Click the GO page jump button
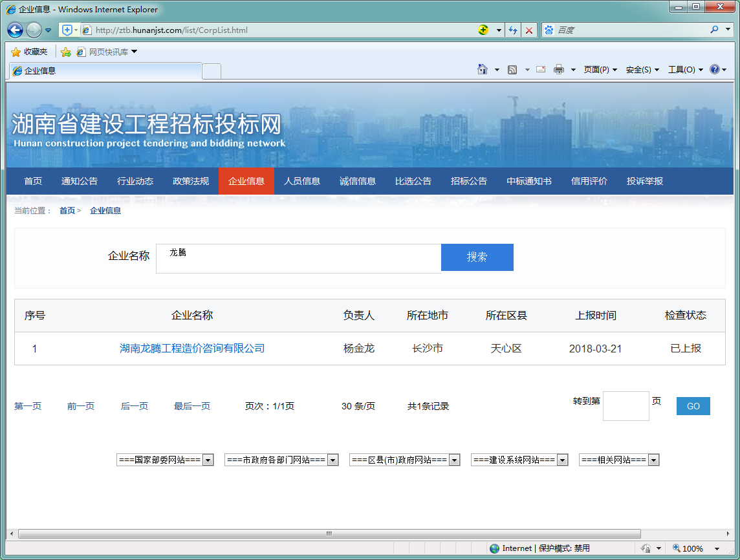The width and height of the screenshot is (740, 560). pyautogui.click(x=693, y=406)
